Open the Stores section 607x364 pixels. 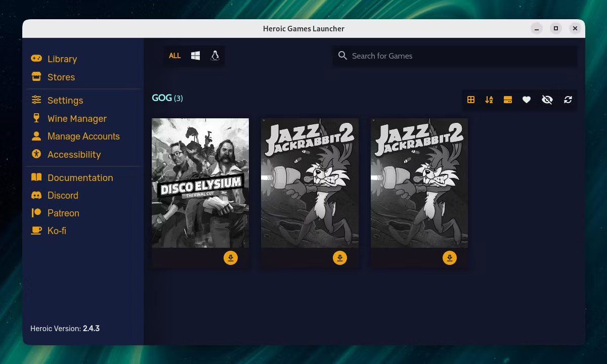(61, 77)
